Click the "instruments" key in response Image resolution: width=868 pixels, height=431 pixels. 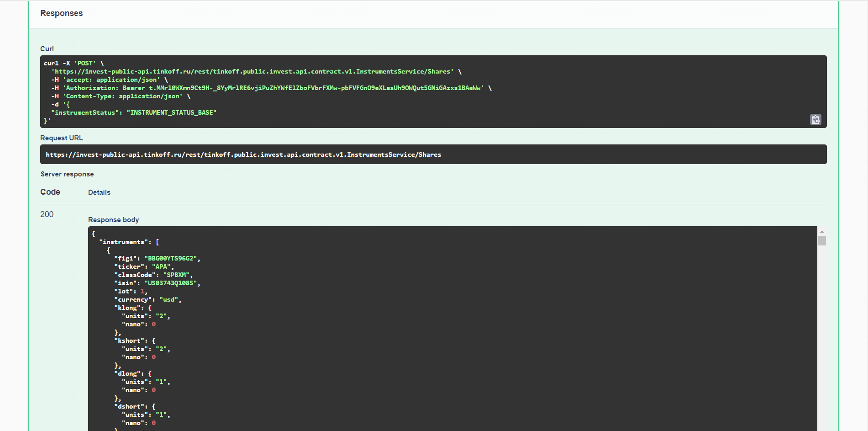point(123,242)
